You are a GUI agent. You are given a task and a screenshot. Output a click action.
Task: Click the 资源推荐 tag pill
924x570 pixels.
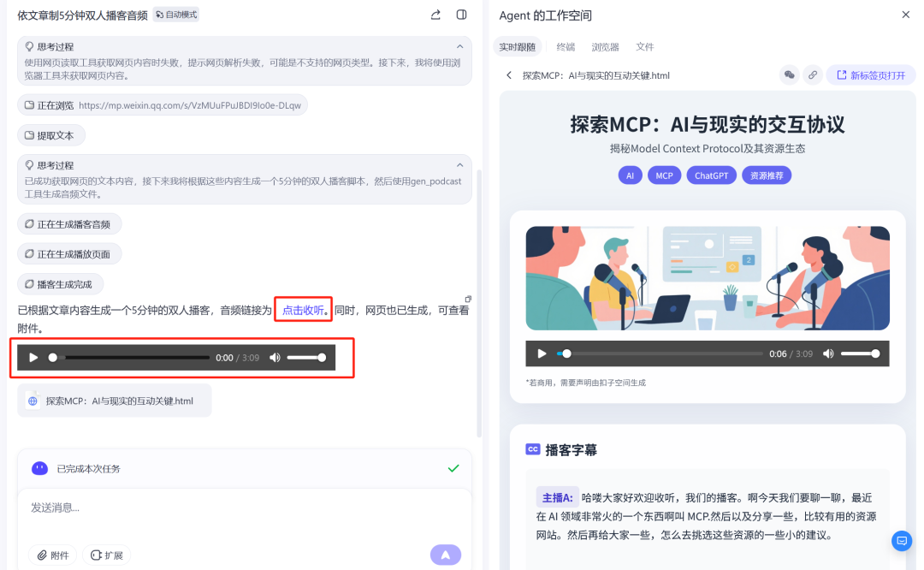click(x=767, y=175)
